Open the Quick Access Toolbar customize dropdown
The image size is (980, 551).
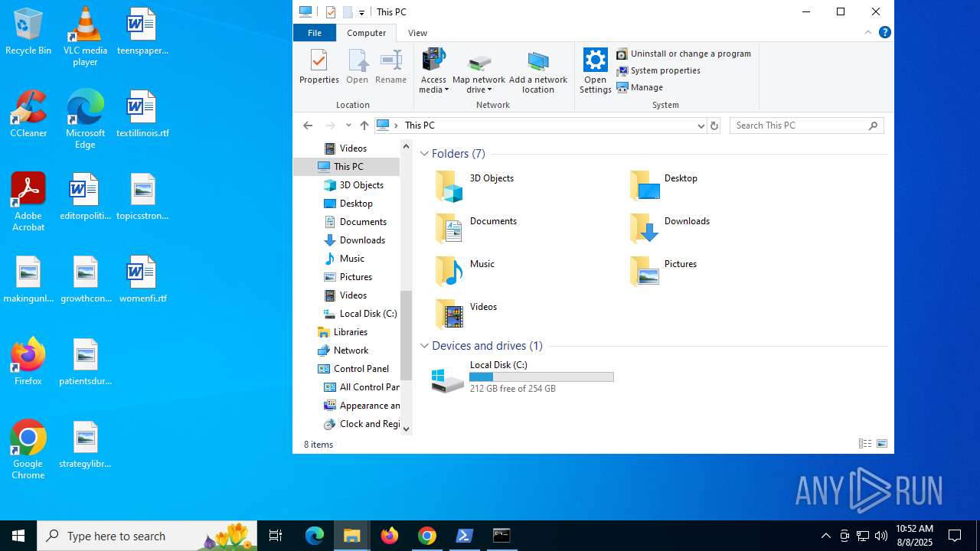(x=361, y=12)
